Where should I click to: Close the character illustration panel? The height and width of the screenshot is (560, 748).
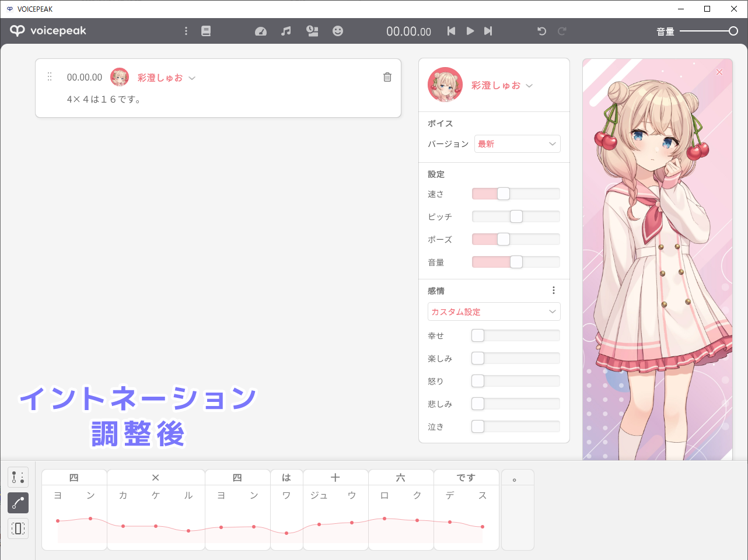(719, 72)
